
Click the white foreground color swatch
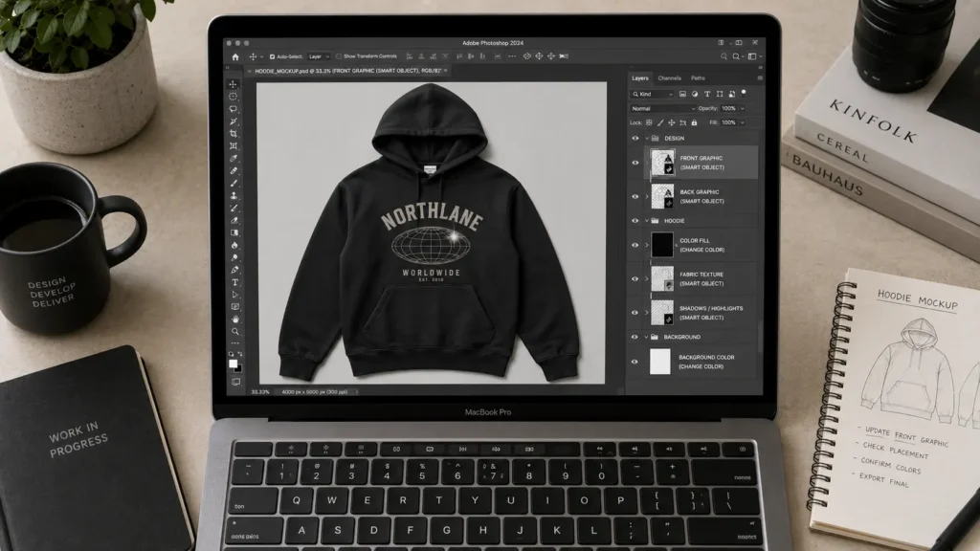click(x=233, y=364)
